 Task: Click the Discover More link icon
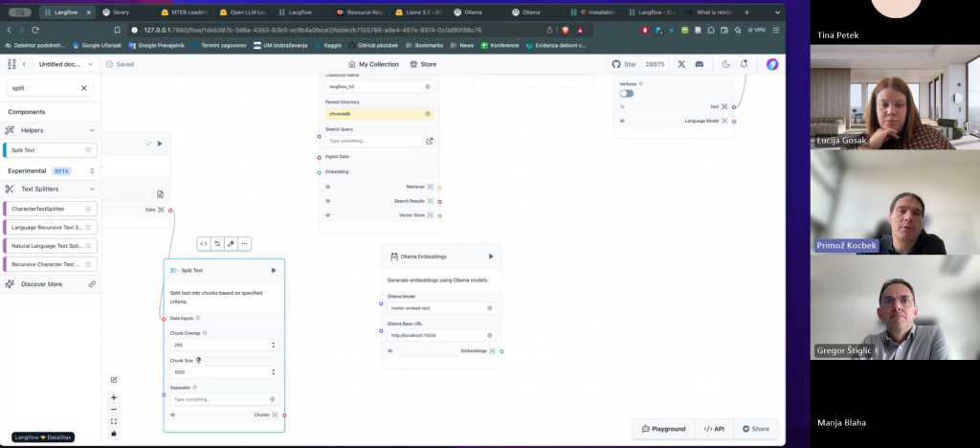tap(92, 283)
